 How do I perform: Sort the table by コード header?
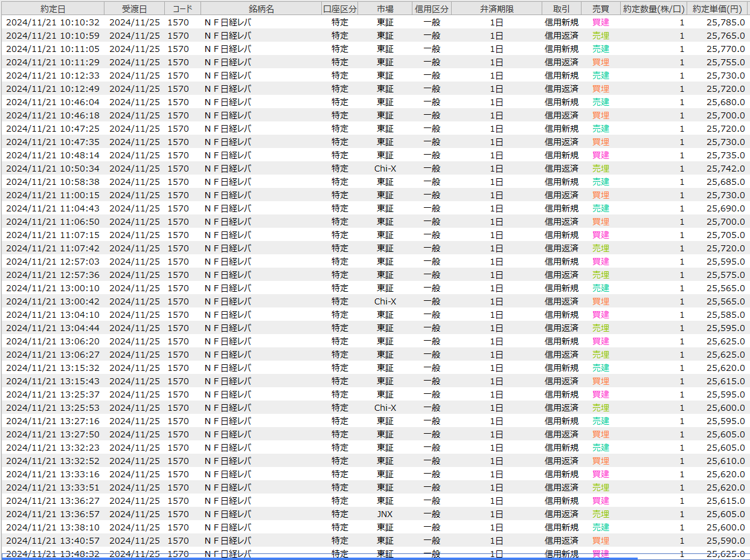(182, 9)
